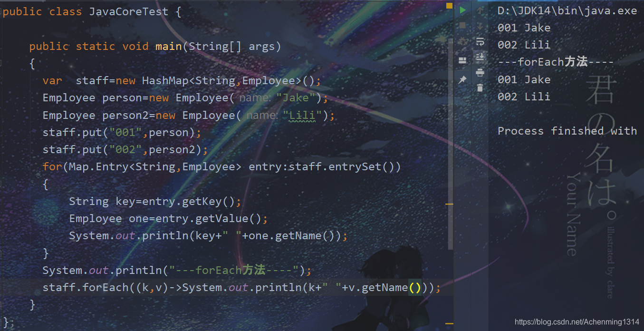The image size is (644, 331).
Task: Click the down arrow stack-trace icon
Action: 480,26
